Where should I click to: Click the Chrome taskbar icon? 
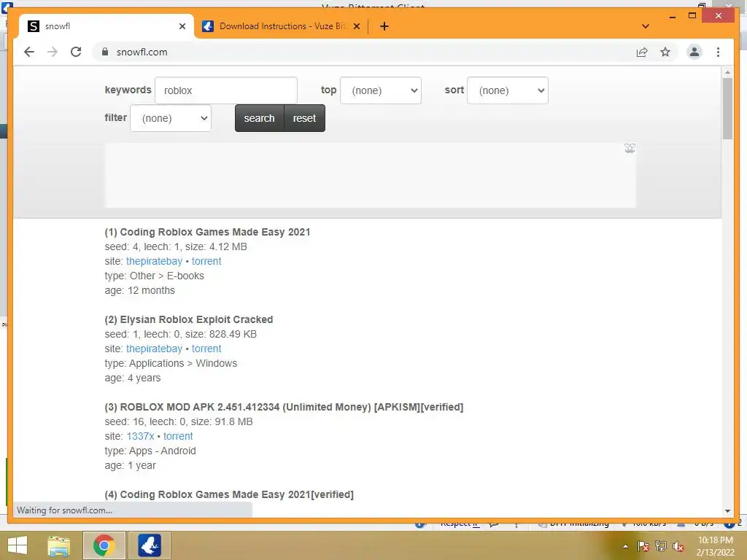tap(104, 545)
